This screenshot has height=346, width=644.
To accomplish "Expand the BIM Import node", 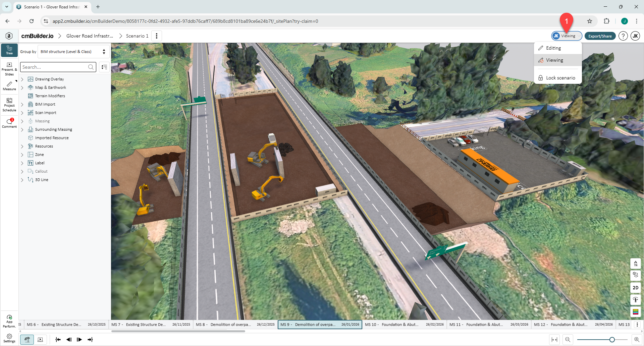I will pyautogui.click(x=22, y=105).
